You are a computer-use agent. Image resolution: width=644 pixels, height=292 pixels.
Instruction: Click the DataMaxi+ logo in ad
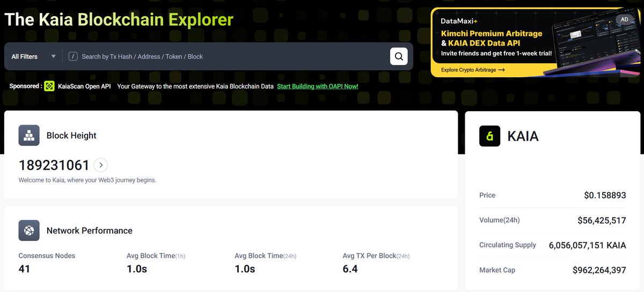459,21
